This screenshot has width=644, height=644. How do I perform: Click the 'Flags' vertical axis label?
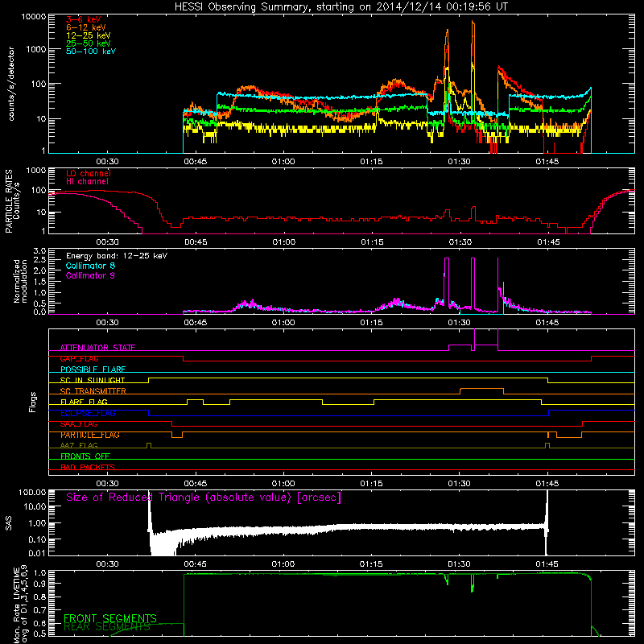click(33, 402)
